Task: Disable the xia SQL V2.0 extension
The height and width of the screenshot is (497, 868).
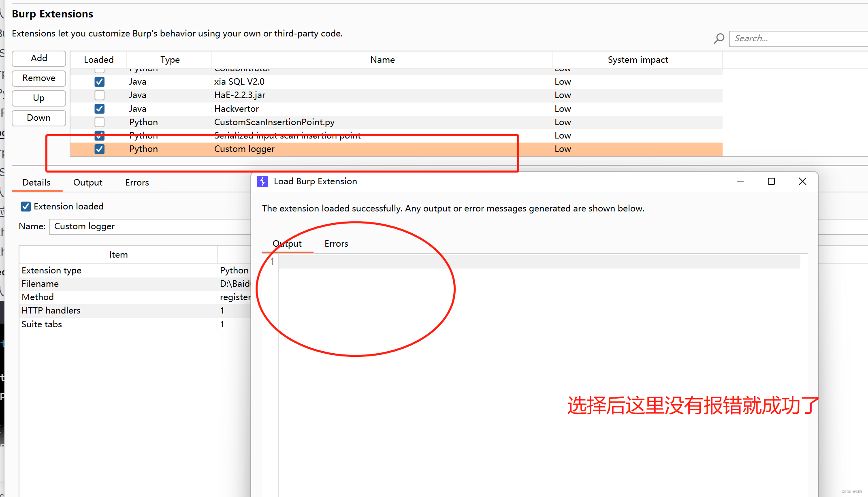Action: [x=99, y=81]
